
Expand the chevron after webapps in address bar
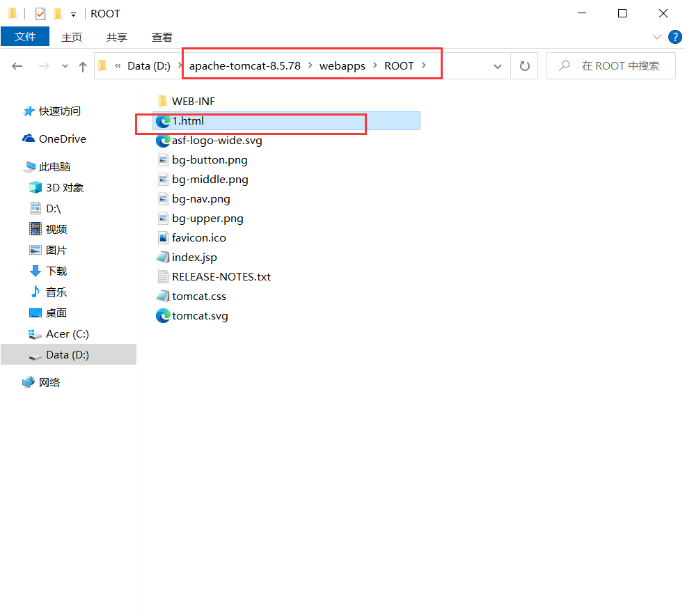[x=375, y=65]
